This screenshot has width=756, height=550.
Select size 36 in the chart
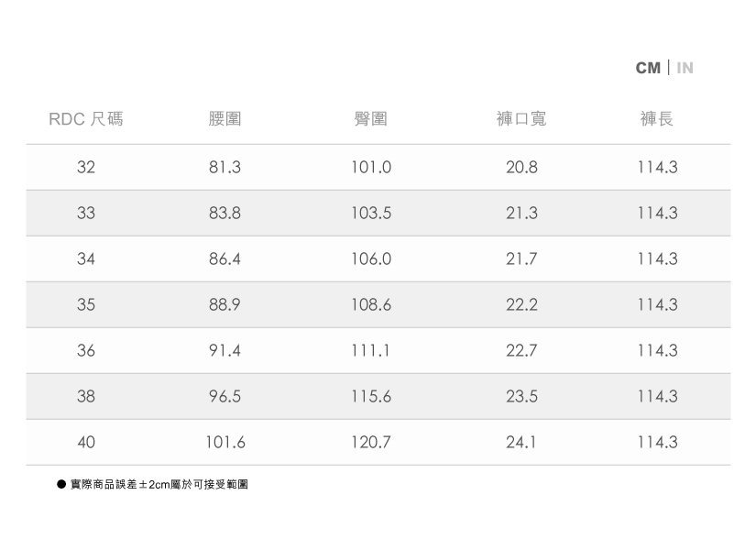[x=86, y=351]
